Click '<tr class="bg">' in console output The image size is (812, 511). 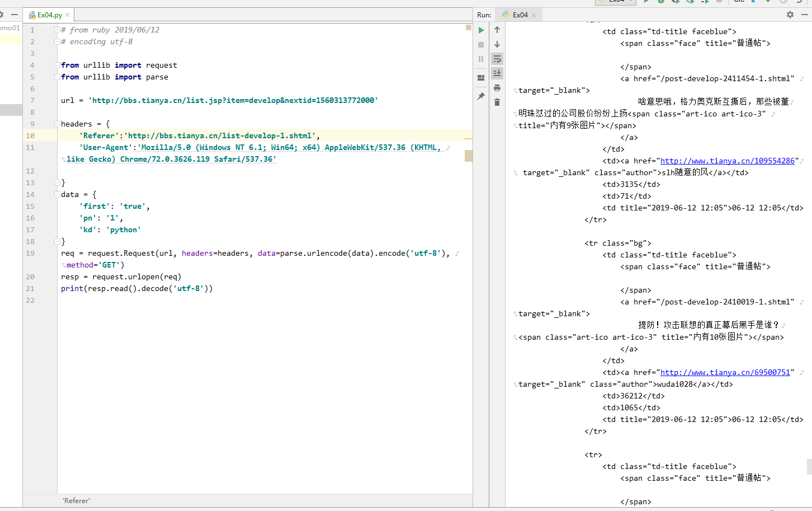[x=618, y=243]
